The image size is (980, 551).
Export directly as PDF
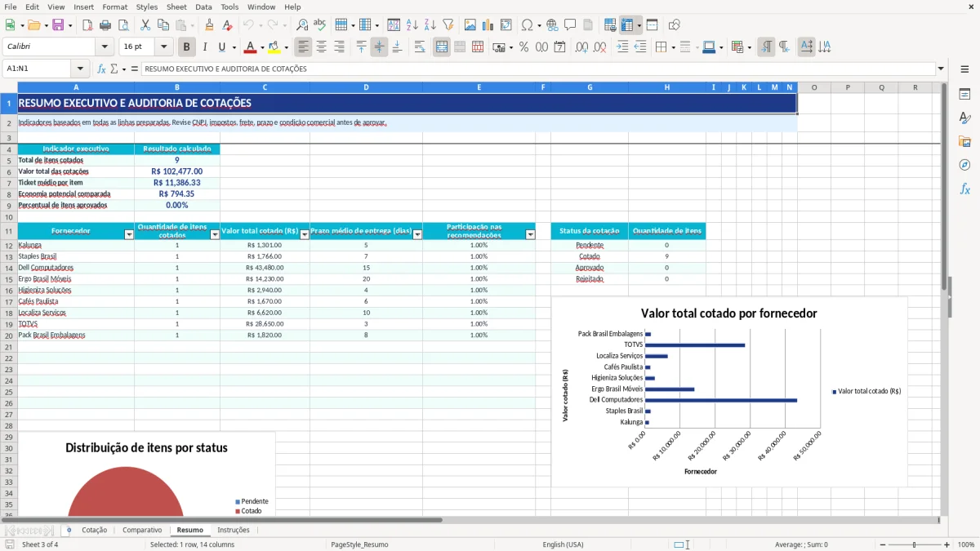pos(87,25)
